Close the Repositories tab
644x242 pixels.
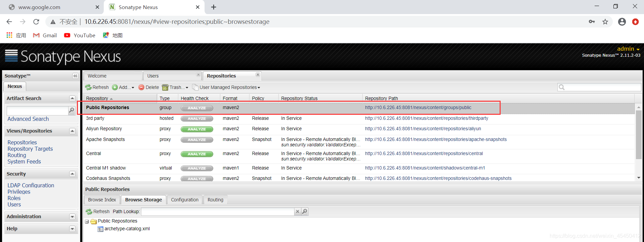258,75
